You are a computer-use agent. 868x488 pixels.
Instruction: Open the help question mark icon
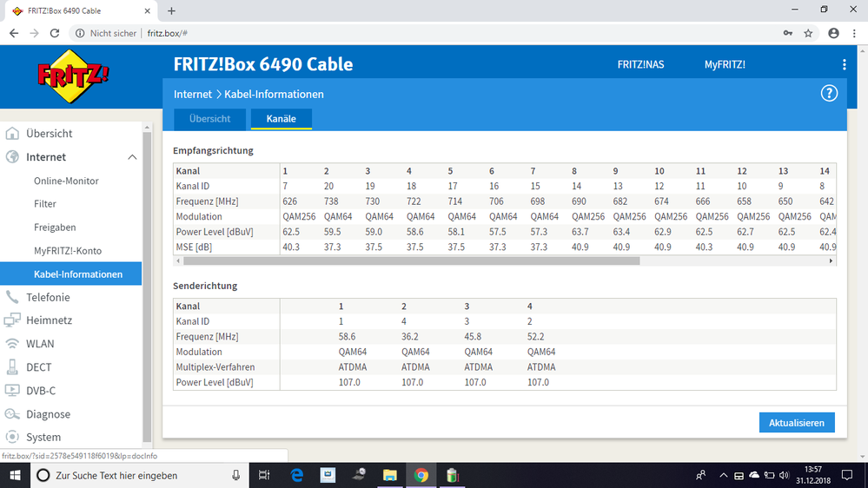(829, 94)
